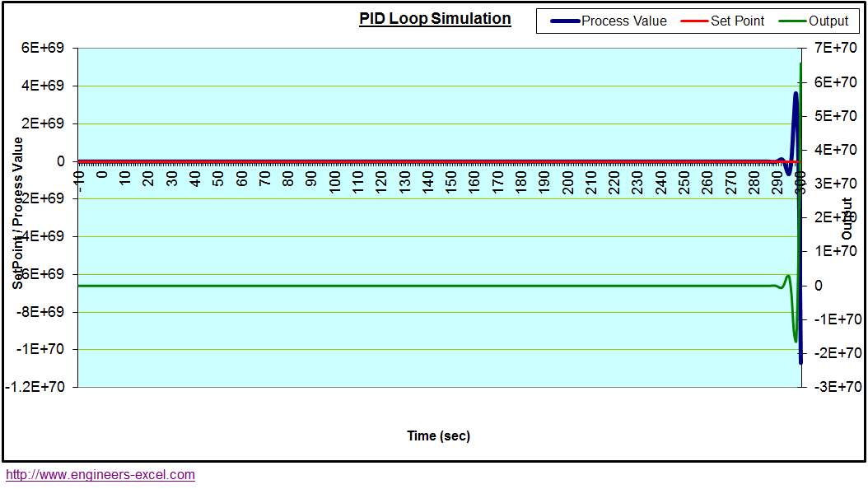
Task: Click the -1E+70 right axis label
Action: [838, 319]
